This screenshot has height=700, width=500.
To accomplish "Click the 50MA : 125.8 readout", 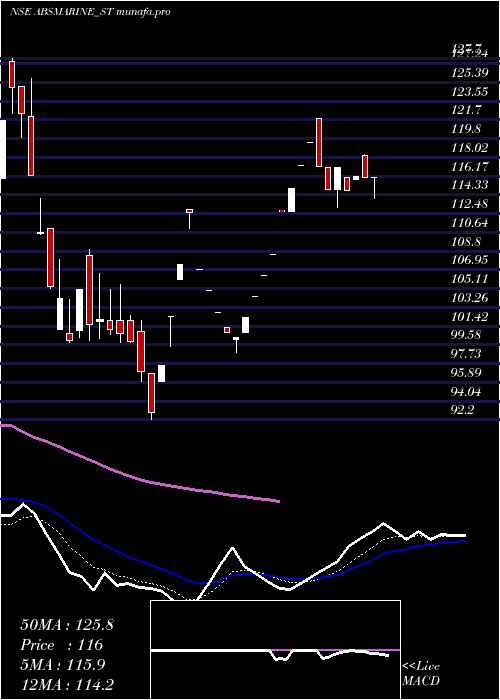I will (67, 625).
